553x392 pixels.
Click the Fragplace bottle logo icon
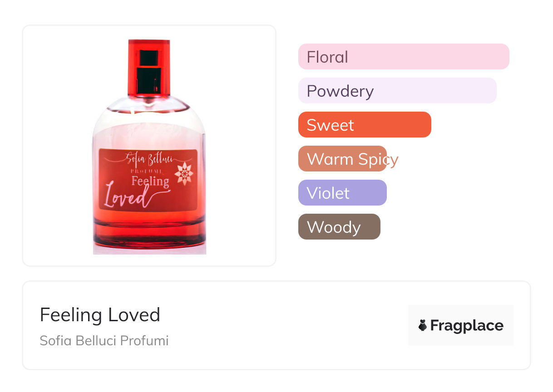(x=423, y=325)
